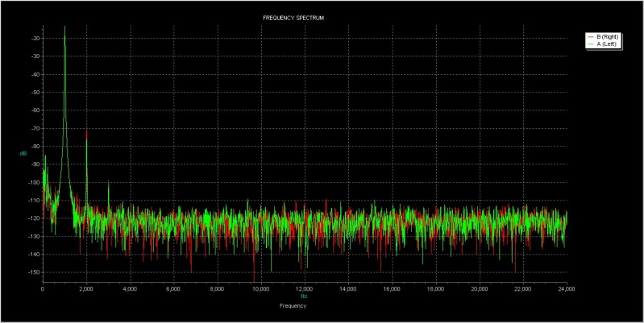Click the 22,000 frequency tick label
644x323 pixels.
click(523, 288)
